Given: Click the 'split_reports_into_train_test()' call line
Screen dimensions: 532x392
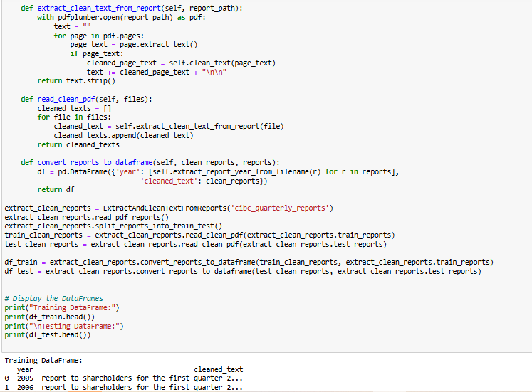Looking at the screenshot, I should (113, 226).
